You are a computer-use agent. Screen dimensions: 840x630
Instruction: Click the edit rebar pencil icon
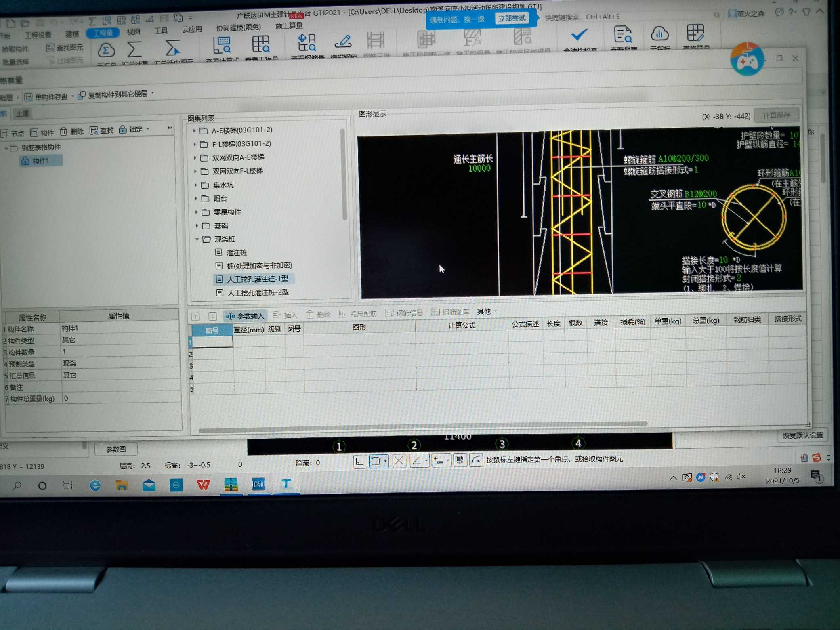[x=343, y=42]
